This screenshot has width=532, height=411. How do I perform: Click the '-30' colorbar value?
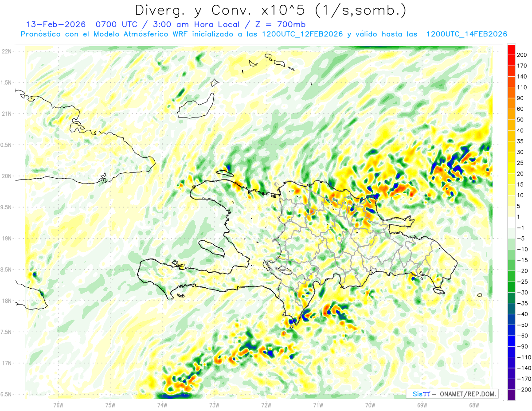522,292
